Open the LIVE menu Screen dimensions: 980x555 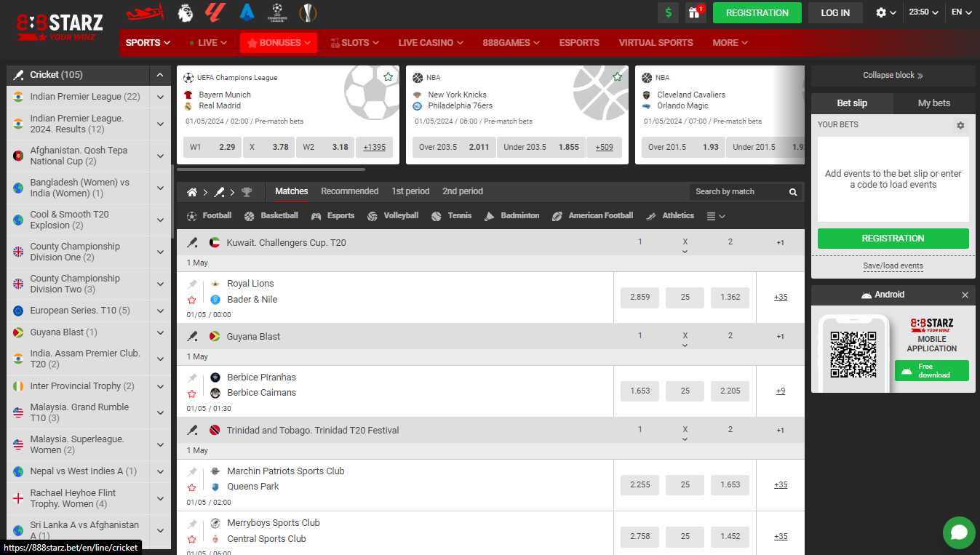208,43
